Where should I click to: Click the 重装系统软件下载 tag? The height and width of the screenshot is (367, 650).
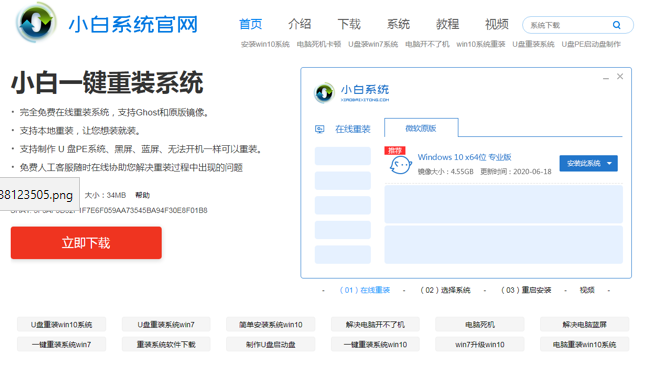pyautogui.click(x=166, y=344)
